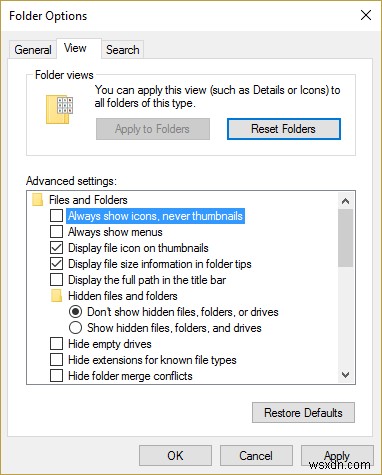This screenshot has height=475, width=382.
Task: Click the Folder views grid folder icon
Action: 59,109
